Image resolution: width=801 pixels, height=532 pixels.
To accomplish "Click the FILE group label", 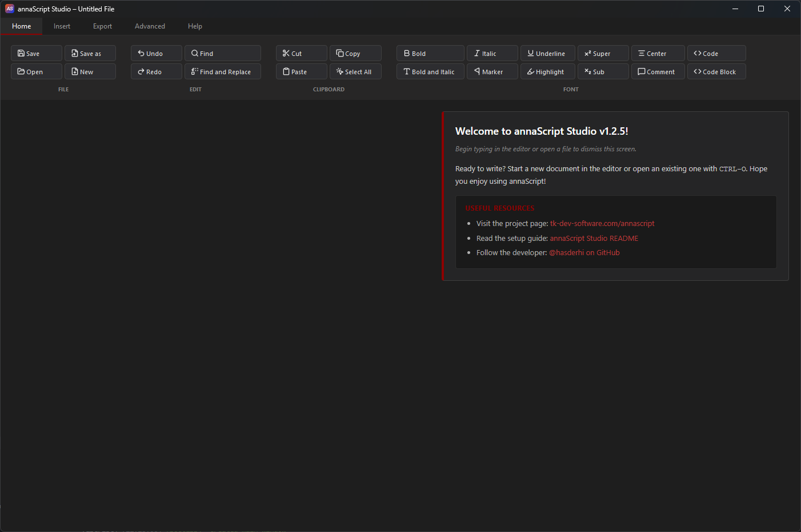I will (63, 90).
